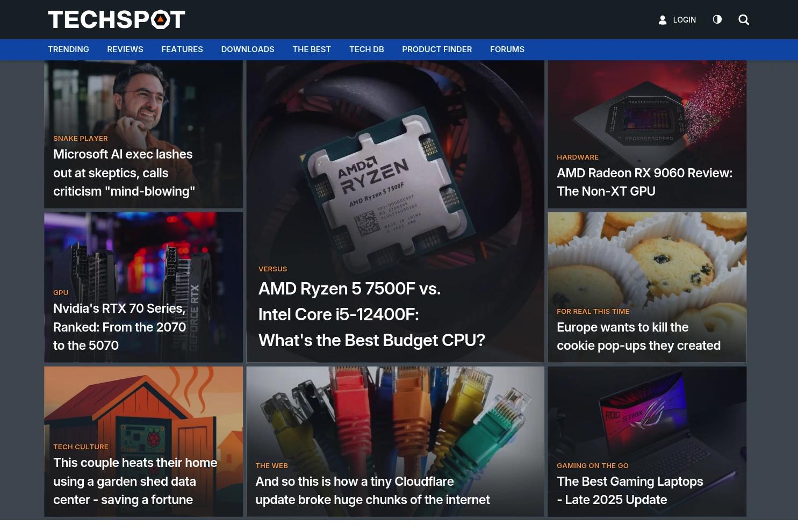Click the HARDWARE category label

pos(578,157)
